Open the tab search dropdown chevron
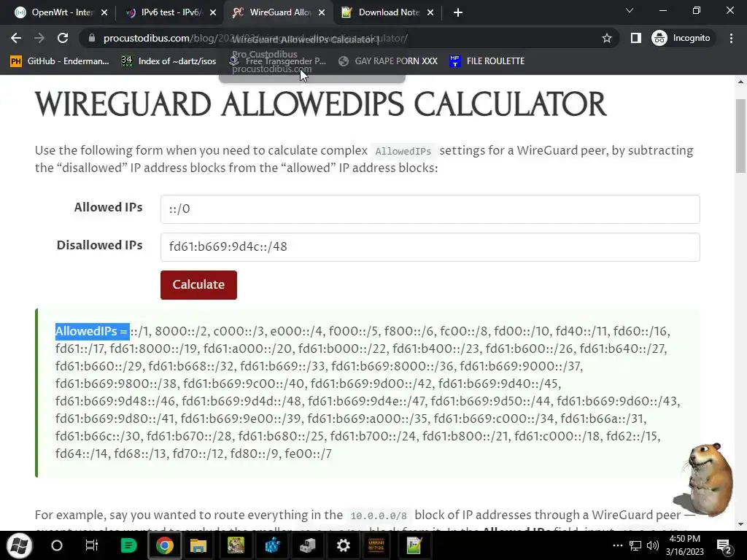The image size is (747, 560). 630,10
